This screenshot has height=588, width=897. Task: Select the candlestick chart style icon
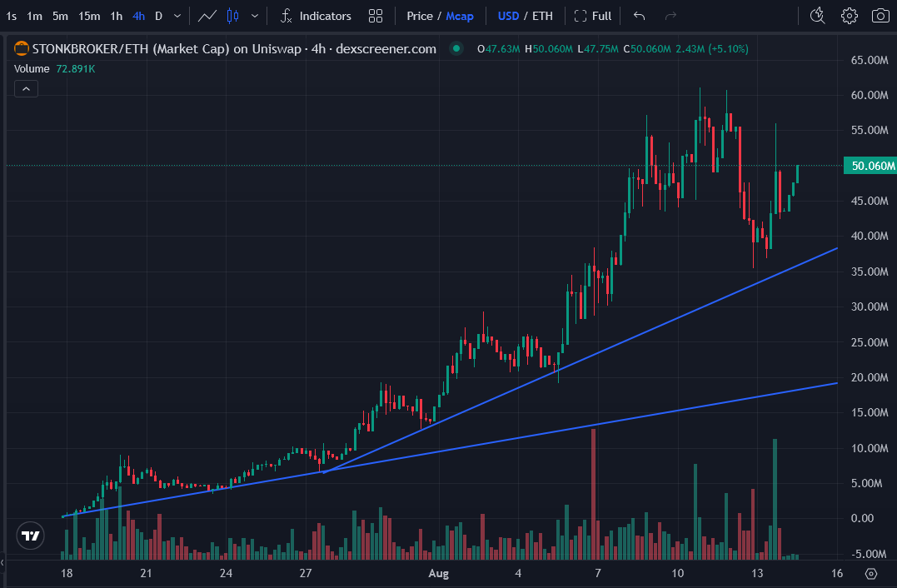233,16
